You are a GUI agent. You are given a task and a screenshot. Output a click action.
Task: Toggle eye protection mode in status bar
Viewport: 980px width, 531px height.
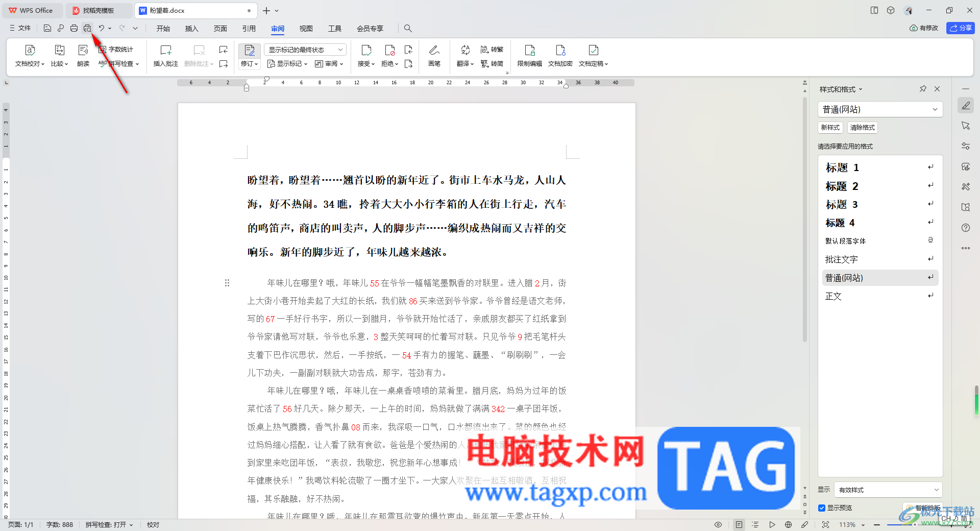(x=718, y=524)
